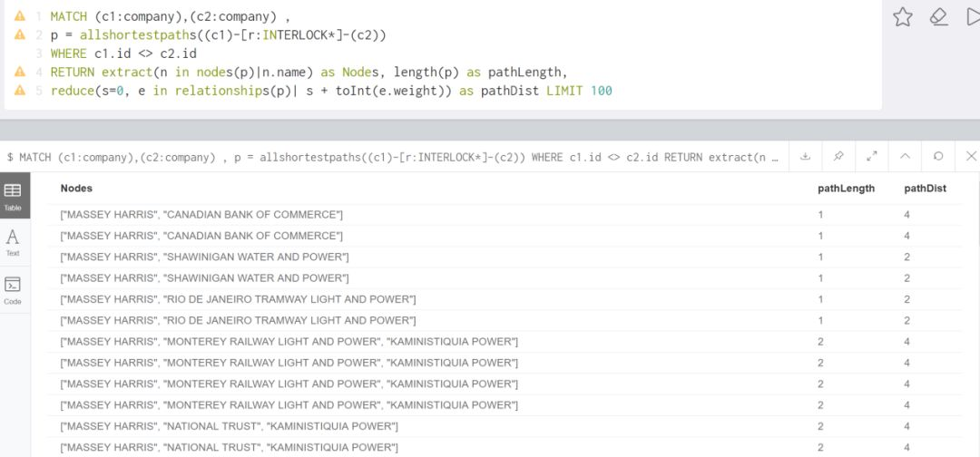Run the query with the play button

click(x=974, y=17)
